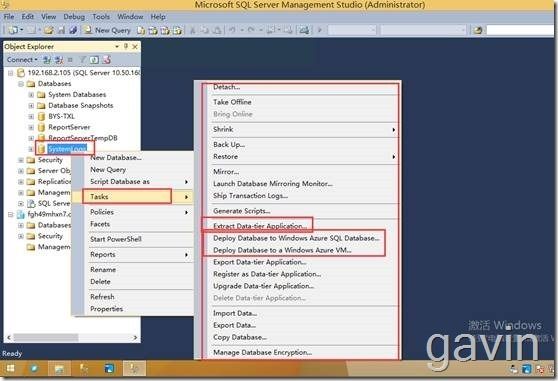Click the Filter icon in Object Explorer toolbar
The height and width of the screenshot is (381, 558).
coord(83,60)
